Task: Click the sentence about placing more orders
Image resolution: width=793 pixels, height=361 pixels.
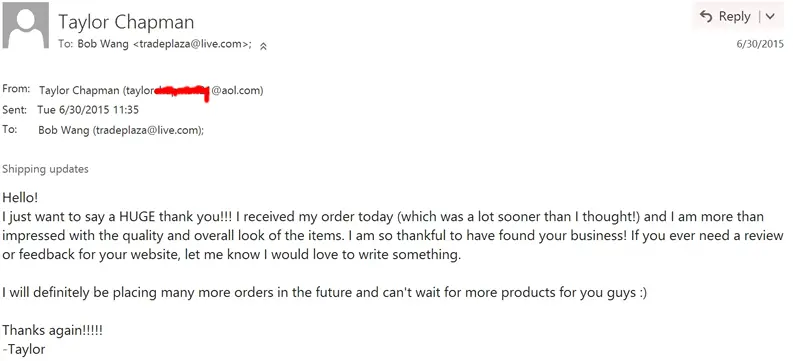Action: [325, 293]
